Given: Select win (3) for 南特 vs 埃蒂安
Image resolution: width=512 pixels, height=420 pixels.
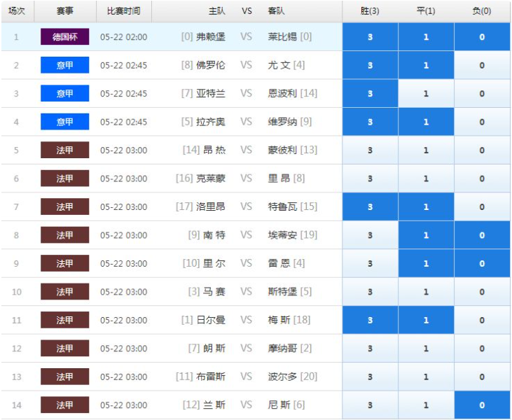Looking at the screenshot, I should (x=370, y=235).
